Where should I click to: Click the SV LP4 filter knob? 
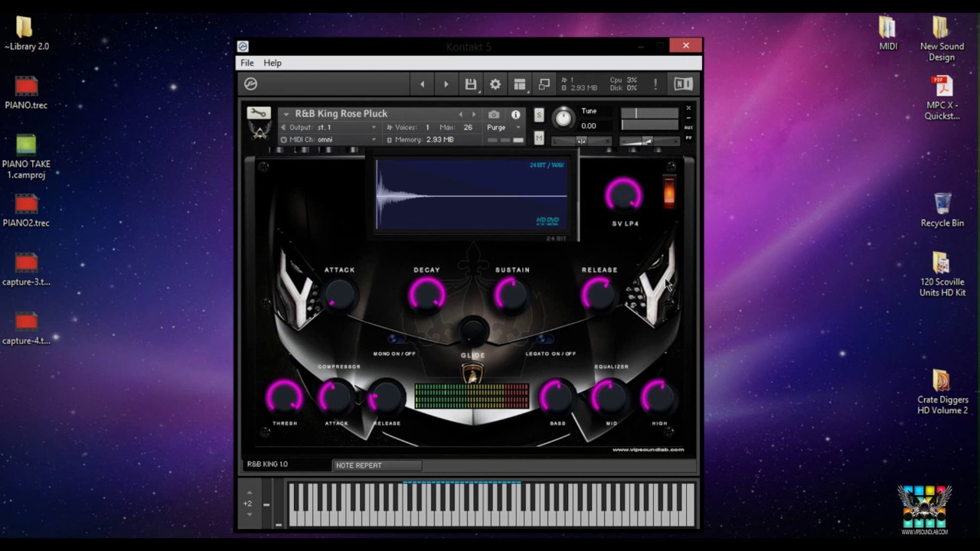[625, 197]
